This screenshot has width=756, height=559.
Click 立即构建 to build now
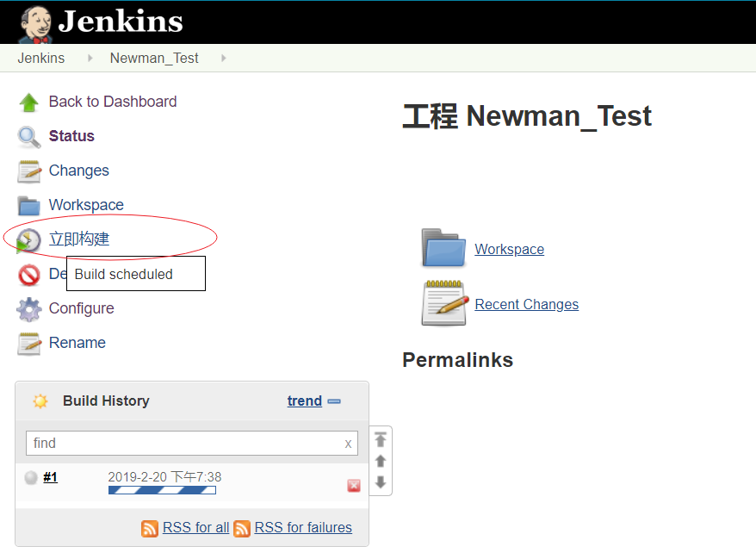(x=79, y=239)
